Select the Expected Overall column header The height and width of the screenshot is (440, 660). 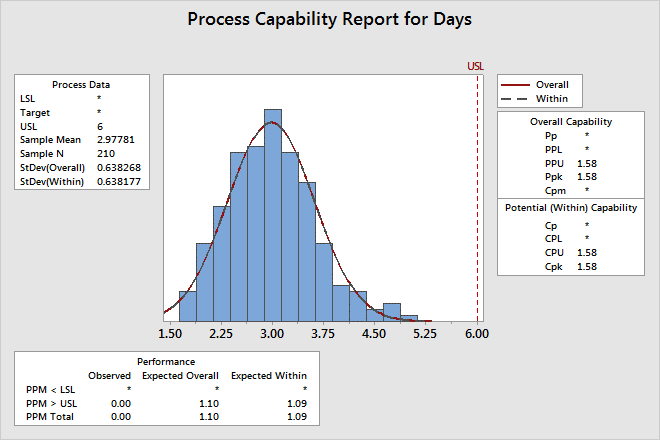[180, 375]
